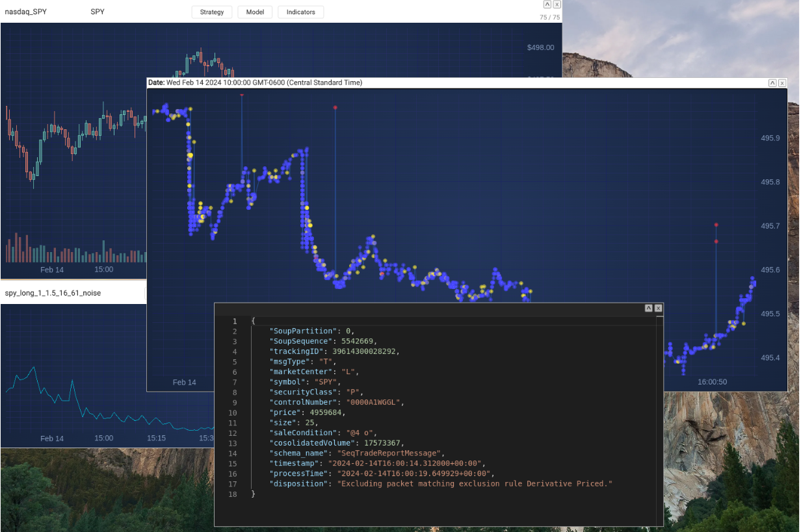Close the tick chart window with Date header
This screenshot has height=532, width=801.
[782, 82]
